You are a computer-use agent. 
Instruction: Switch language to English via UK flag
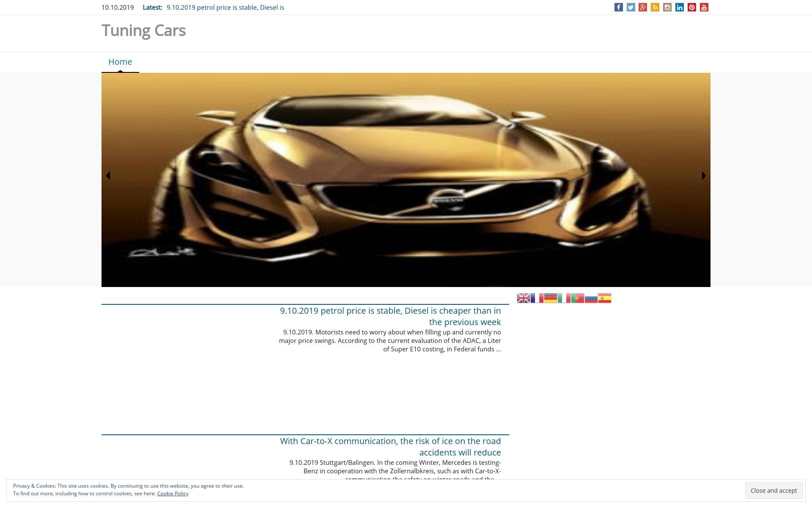click(x=524, y=298)
